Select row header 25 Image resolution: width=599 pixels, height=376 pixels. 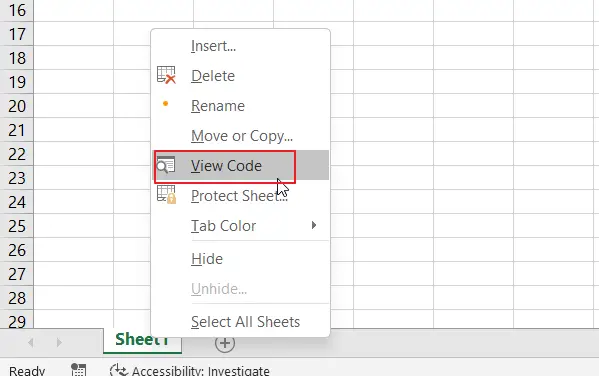coord(17,226)
